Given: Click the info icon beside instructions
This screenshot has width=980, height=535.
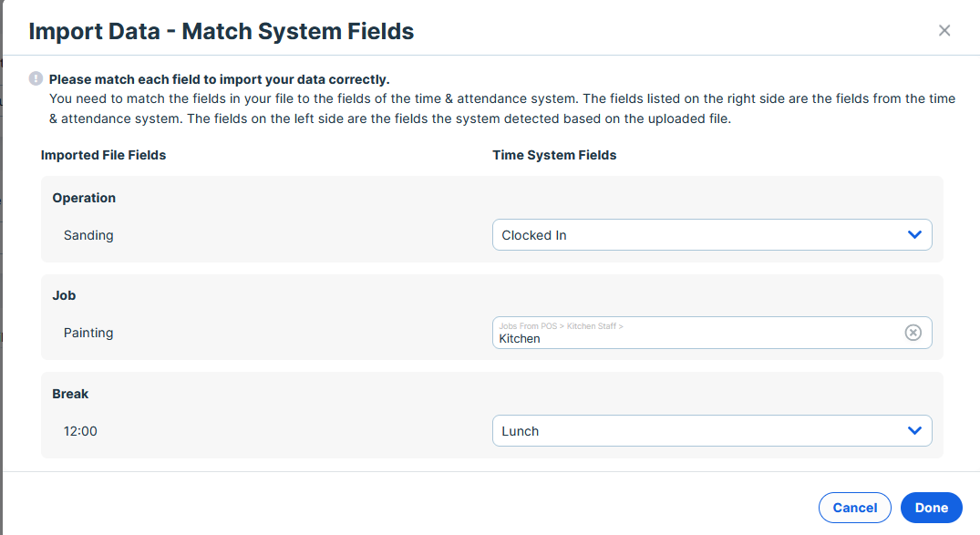Looking at the screenshot, I should (36, 78).
